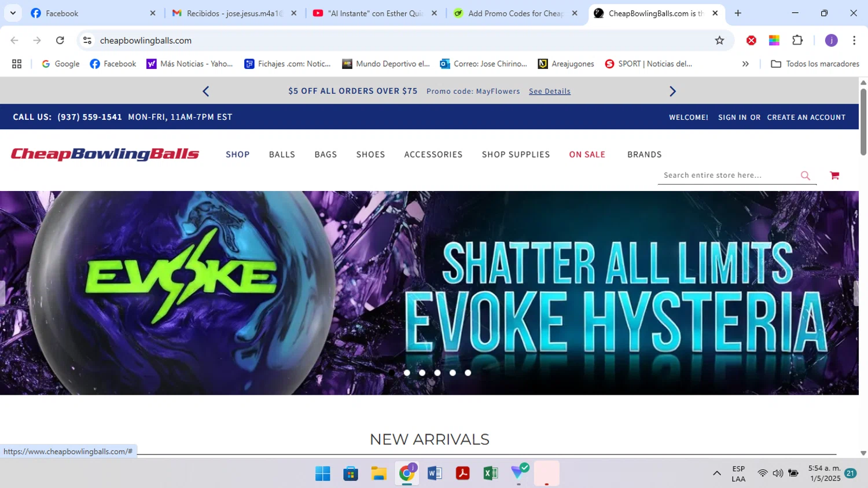Show previous promo with left chevron

pyautogui.click(x=205, y=91)
